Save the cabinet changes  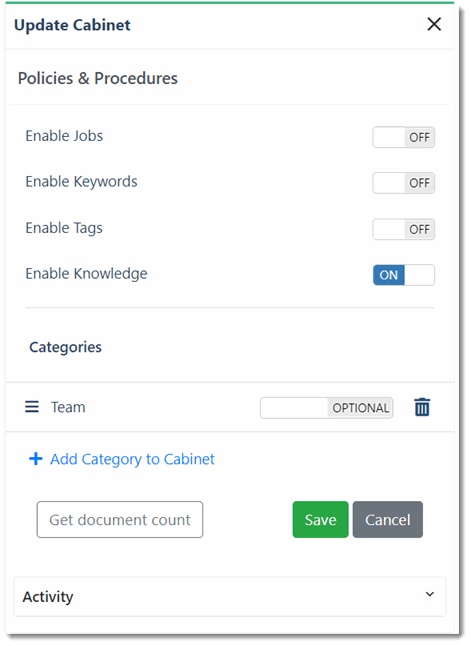point(320,520)
